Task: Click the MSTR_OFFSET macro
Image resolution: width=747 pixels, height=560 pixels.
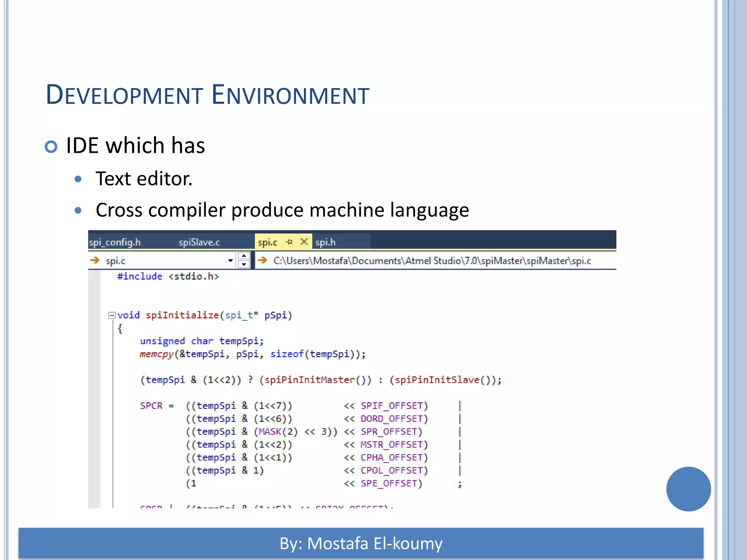Action: (392, 444)
